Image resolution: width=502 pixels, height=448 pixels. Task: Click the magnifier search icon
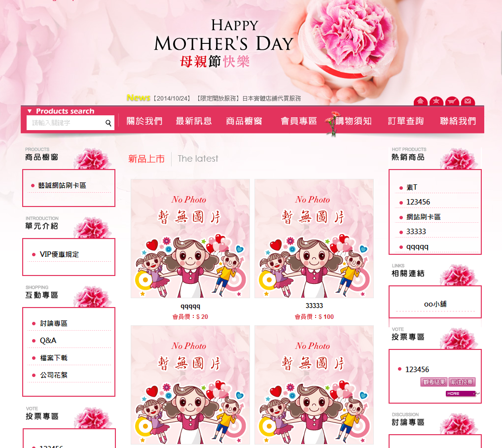(x=108, y=123)
